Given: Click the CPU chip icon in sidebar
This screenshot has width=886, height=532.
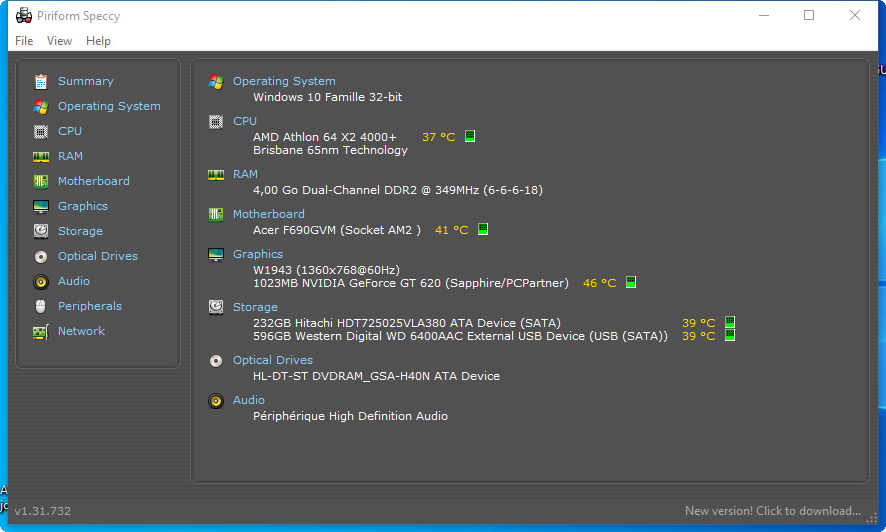Looking at the screenshot, I should tap(41, 132).
